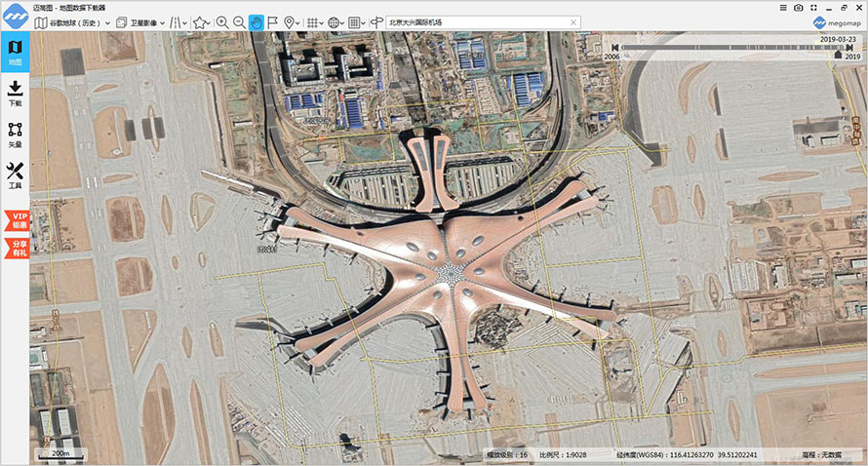Open the hamburger main menu
Screen dimensions: 868x466
point(783,8)
